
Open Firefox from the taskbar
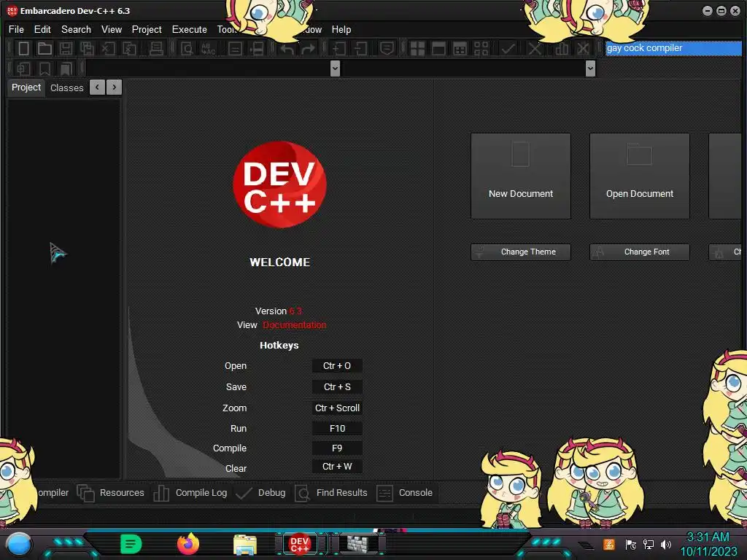(188, 544)
